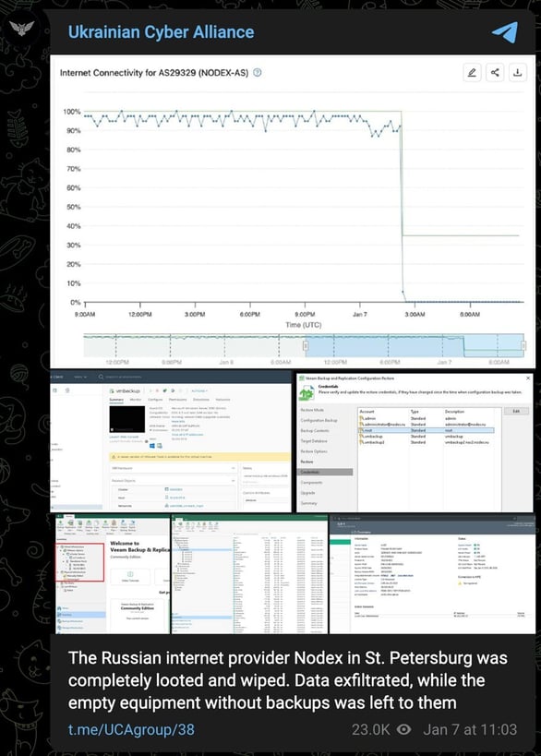The image size is (541, 756).
Task: Open the channel's winged avatar picture
Action: pos(22,28)
